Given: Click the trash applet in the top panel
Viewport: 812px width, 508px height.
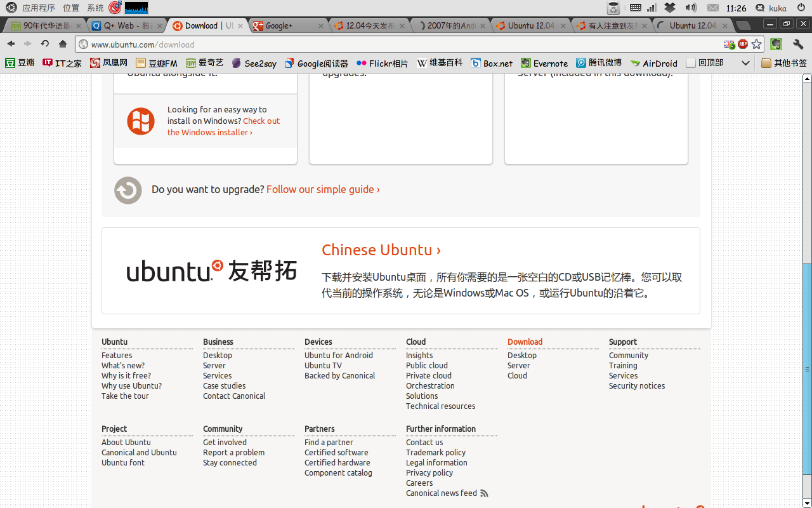Looking at the screenshot, I should [613, 8].
